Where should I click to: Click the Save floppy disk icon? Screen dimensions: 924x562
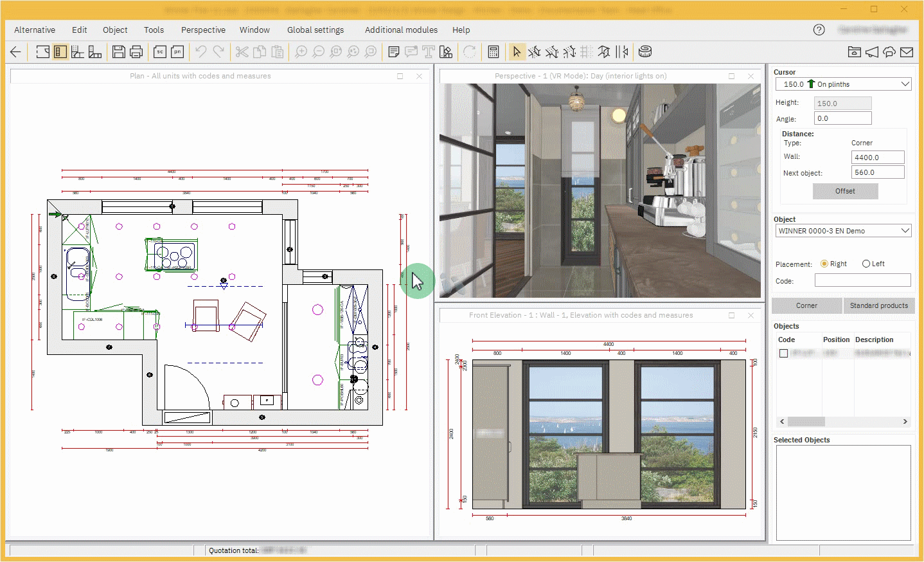pyautogui.click(x=119, y=52)
